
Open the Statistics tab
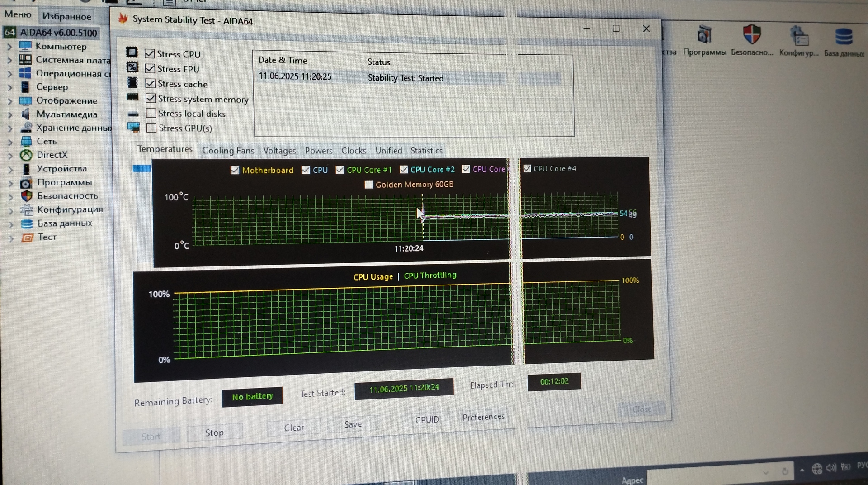coord(426,151)
